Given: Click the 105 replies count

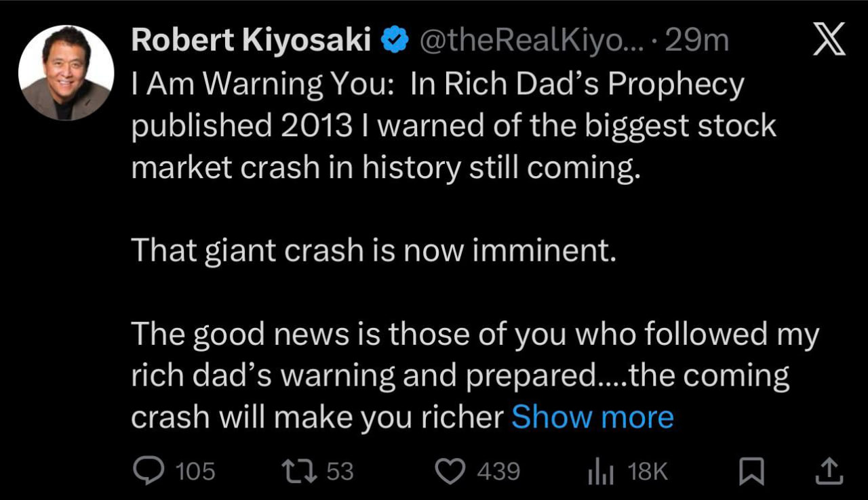Looking at the screenshot, I should tap(195, 472).
